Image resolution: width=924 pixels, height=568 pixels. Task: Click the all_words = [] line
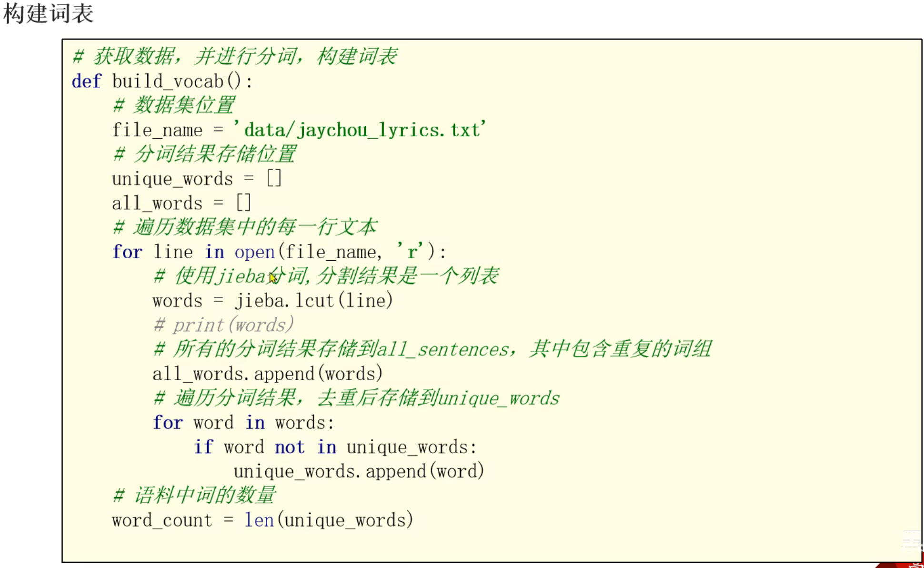point(181,203)
